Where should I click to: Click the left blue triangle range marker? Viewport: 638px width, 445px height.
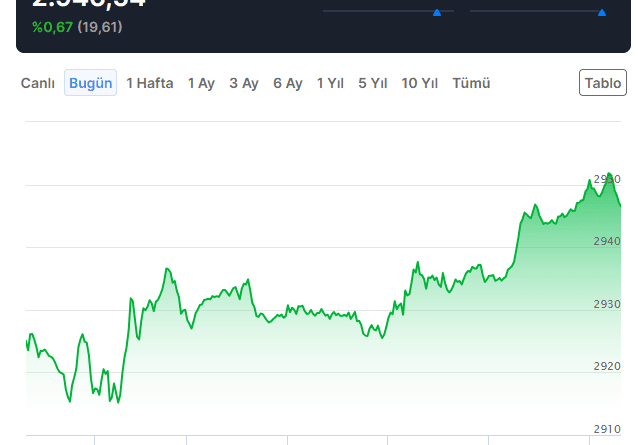(437, 12)
